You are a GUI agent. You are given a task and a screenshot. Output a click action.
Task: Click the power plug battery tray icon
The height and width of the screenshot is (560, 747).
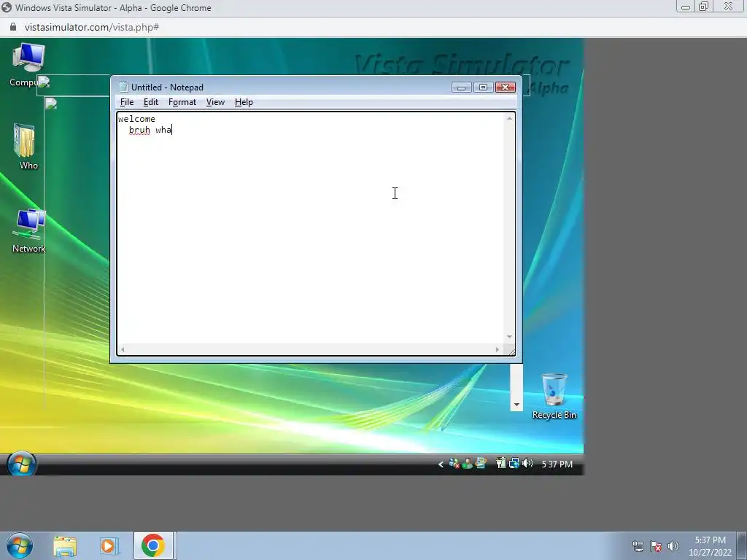[x=500, y=463]
